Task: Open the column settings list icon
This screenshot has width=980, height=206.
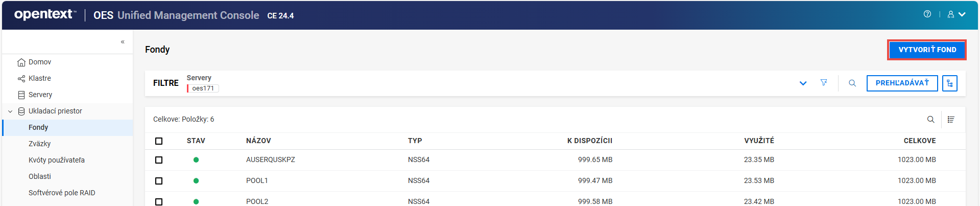Action: pos(951,120)
